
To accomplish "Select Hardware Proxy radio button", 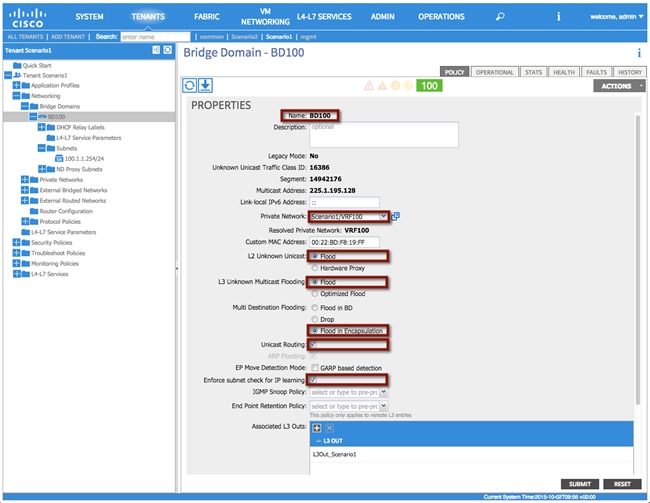I will coord(315,268).
